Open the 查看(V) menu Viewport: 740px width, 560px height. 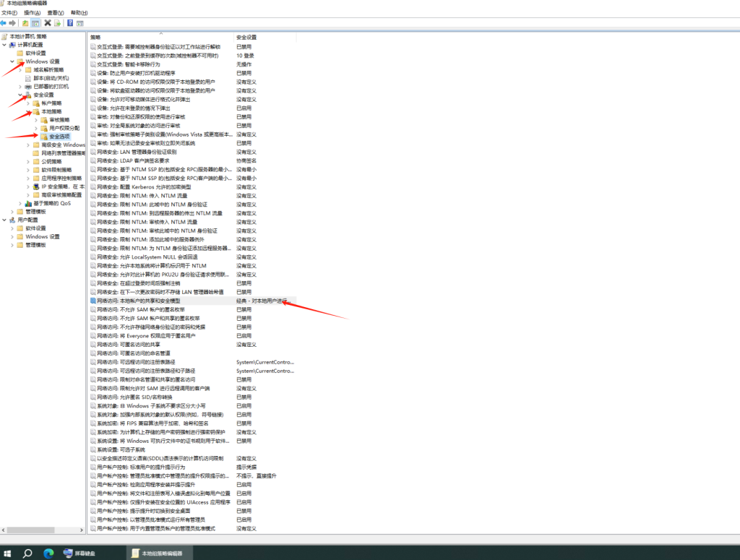[55, 13]
